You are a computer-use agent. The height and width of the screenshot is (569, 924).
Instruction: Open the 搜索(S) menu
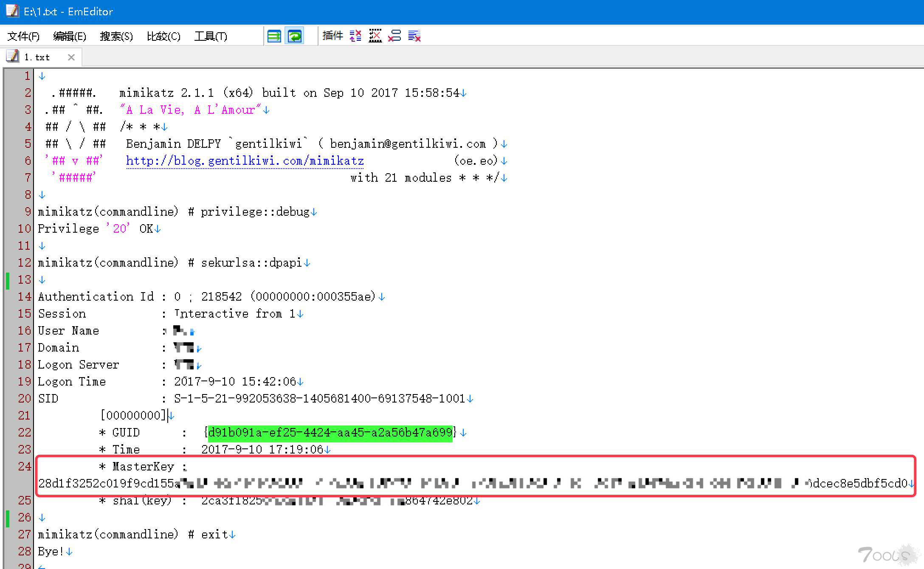coord(116,37)
